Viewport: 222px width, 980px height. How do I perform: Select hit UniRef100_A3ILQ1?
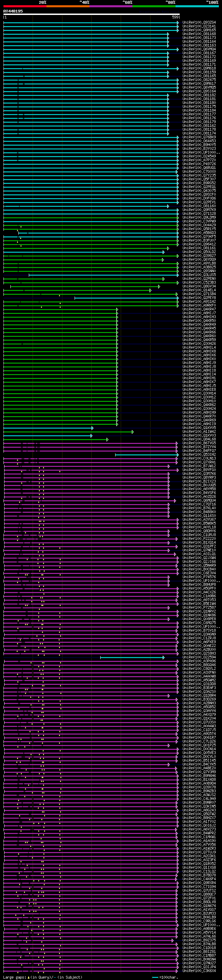pyautogui.click(x=199, y=554)
